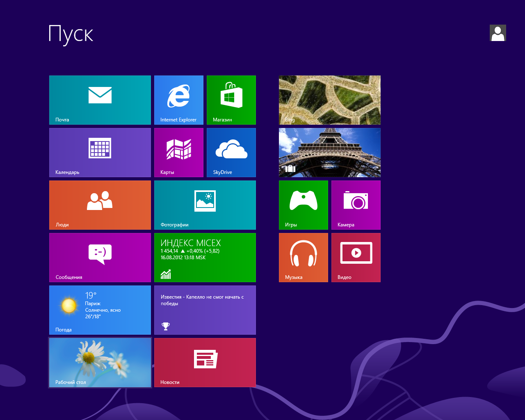Image resolution: width=525 pixels, height=420 pixels.
Task: Open the Магазин store tile
Action: (231, 100)
